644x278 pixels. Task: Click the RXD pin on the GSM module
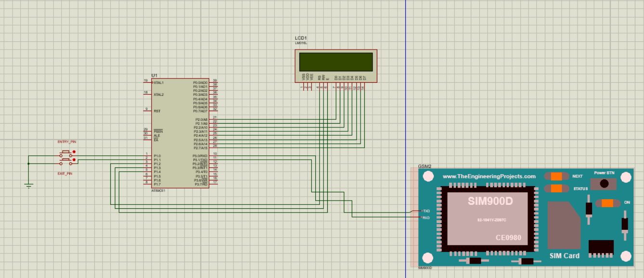[x=425, y=218]
